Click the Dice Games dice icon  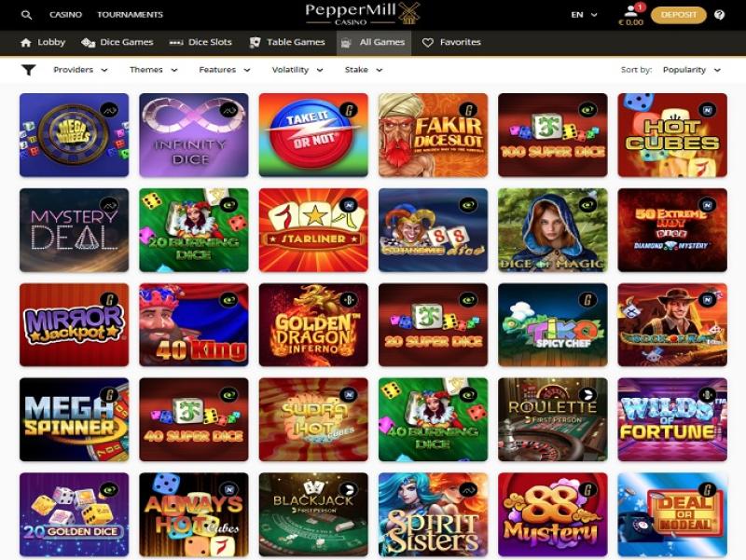(88, 42)
